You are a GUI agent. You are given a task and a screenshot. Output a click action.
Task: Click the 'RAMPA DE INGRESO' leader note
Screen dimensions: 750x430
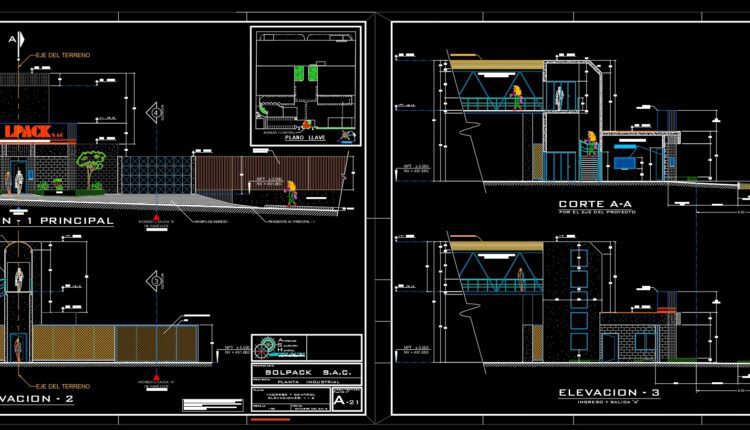pos(210,221)
